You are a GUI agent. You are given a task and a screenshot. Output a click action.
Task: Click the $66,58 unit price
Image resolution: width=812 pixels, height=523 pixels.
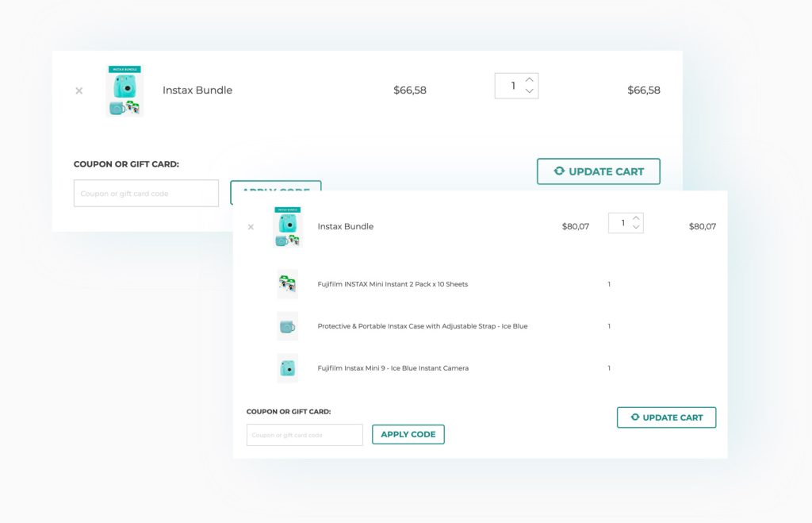(x=410, y=90)
